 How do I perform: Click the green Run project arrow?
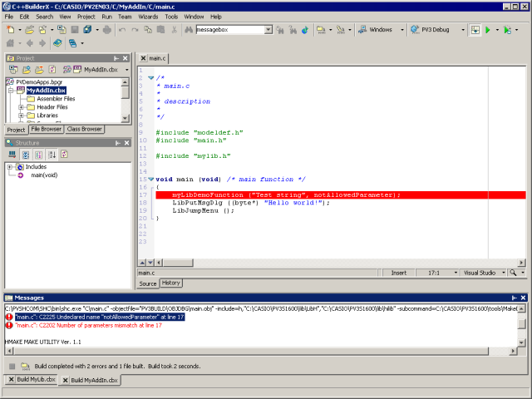point(488,30)
